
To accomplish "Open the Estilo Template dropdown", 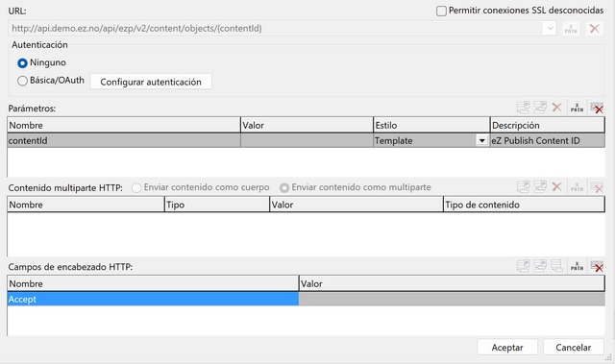I will (x=482, y=140).
